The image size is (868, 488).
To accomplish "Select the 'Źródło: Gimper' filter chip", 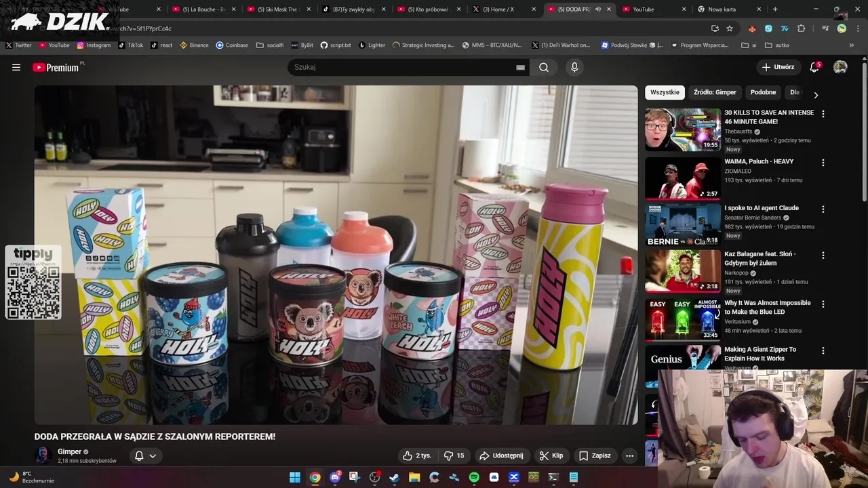I will pyautogui.click(x=715, y=92).
